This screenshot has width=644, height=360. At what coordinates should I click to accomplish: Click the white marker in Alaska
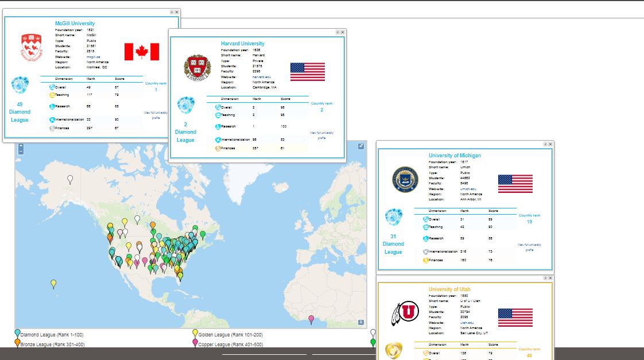(x=70, y=180)
